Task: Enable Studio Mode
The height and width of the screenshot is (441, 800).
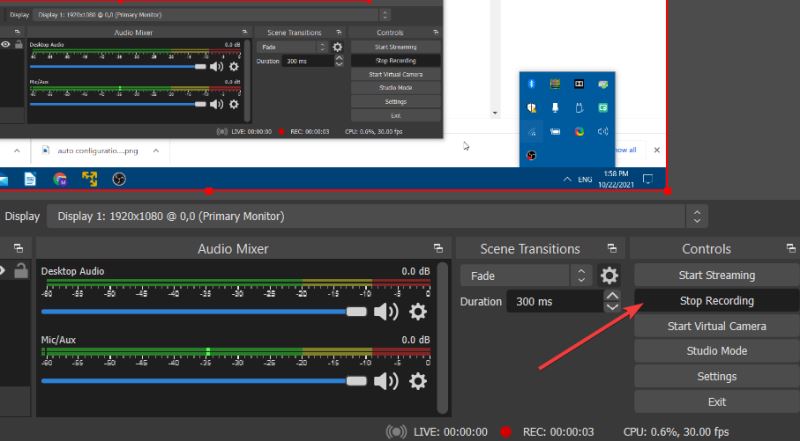Action: [x=716, y=351]
